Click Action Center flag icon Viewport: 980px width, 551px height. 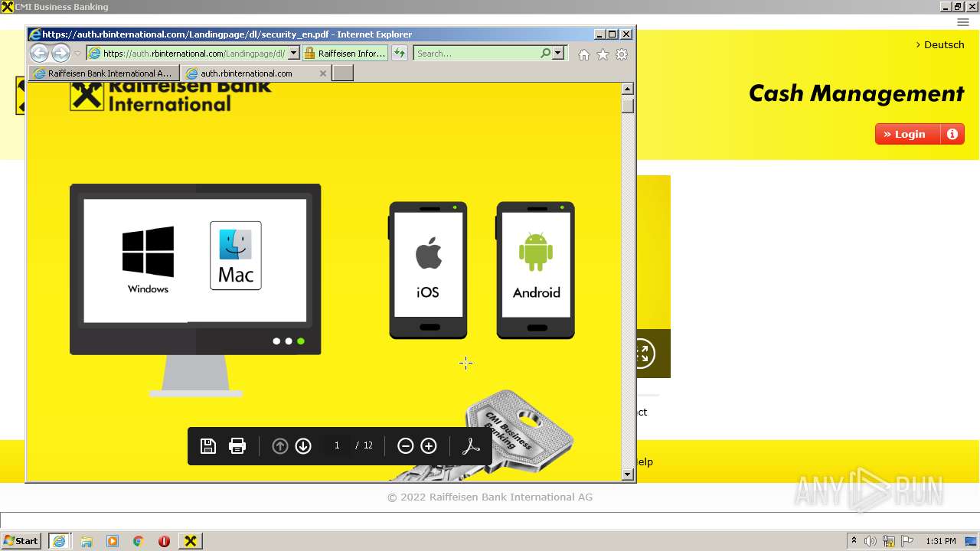(x=907, y=541)
